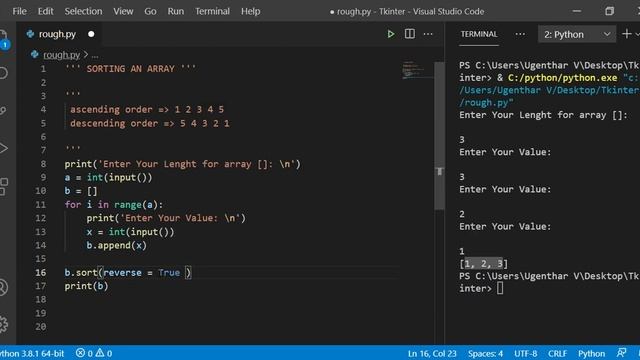Change file encoding via UTF-8
Image resolution: width=640 pixels, height=360 pixels.
pos(525,353)
